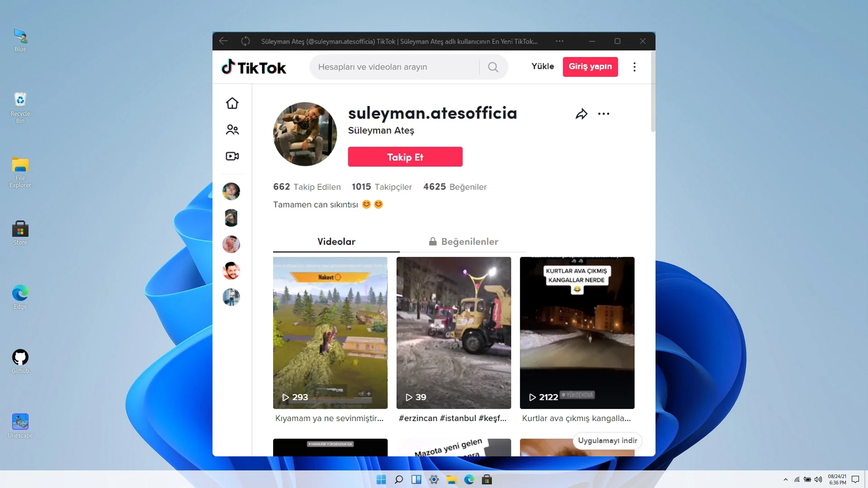Click the Kurtlar ava çıkmış kangalla caption
This screenshot has height=488, width=868.
[x=576, y=418]
